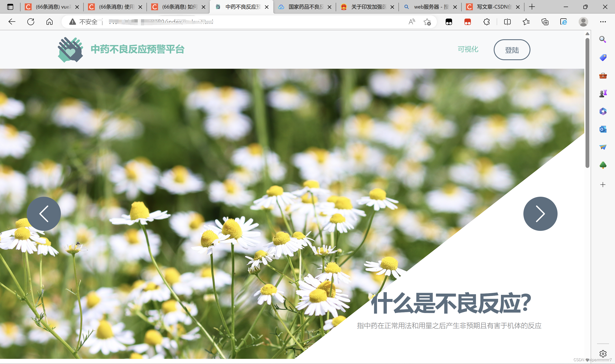Open the IE mode browser icon
Screen dimensions: 615x364
pos(564,22)
